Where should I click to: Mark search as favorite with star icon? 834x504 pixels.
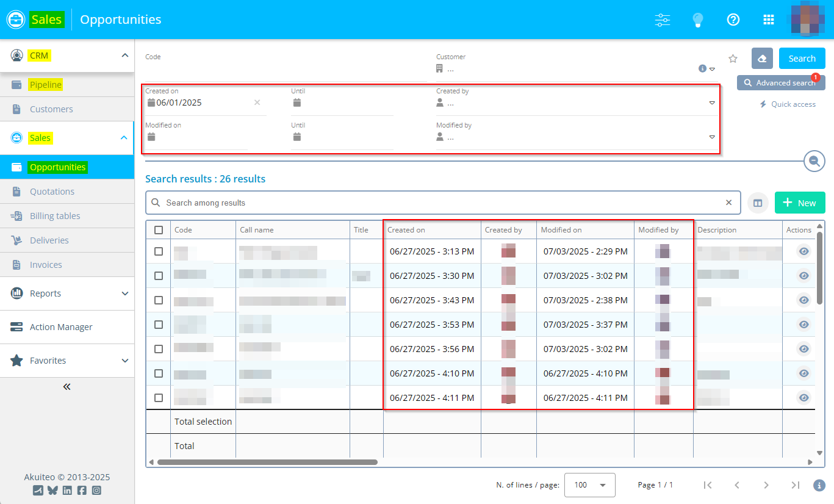733,59
